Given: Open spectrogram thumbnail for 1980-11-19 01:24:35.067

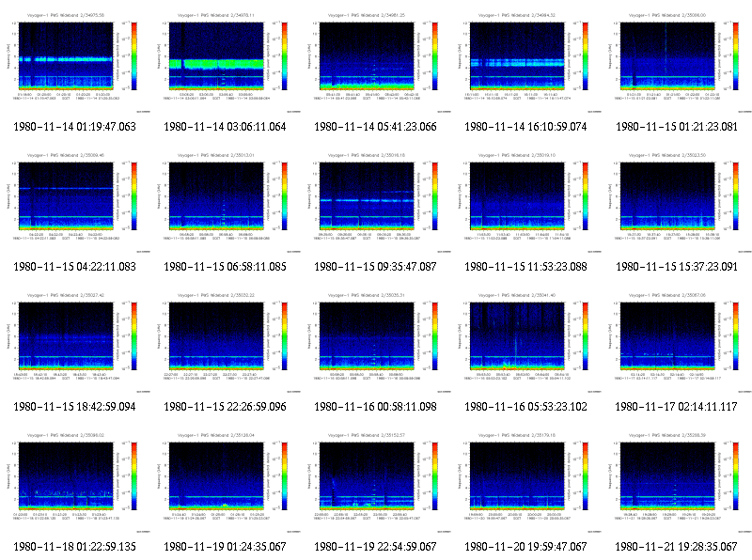Looking at the screenshot, I should 226,482.
